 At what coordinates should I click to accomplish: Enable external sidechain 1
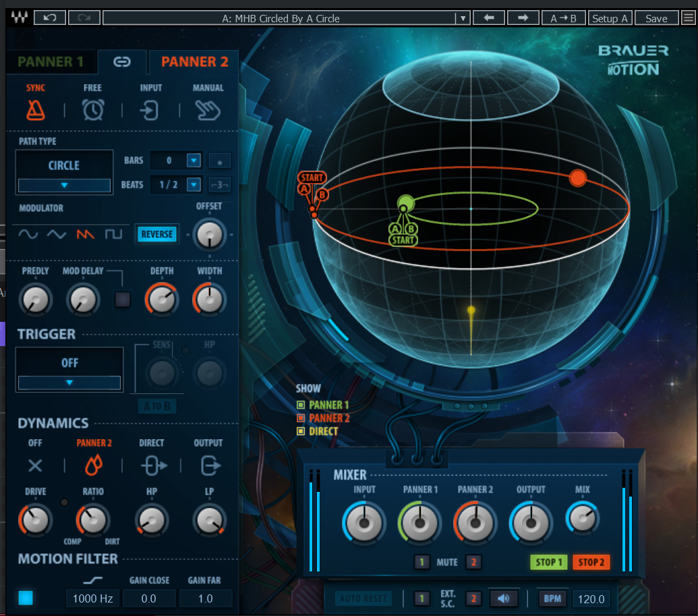pos(421,598)
